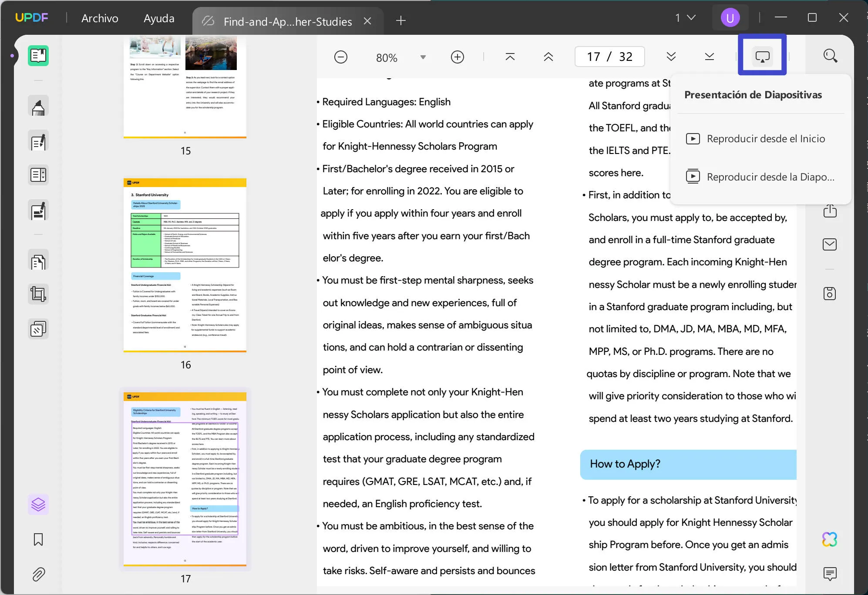Open the window count dropdown labeled 1
The width and height of the screenshot is (868, 595).
click(685, 18)
